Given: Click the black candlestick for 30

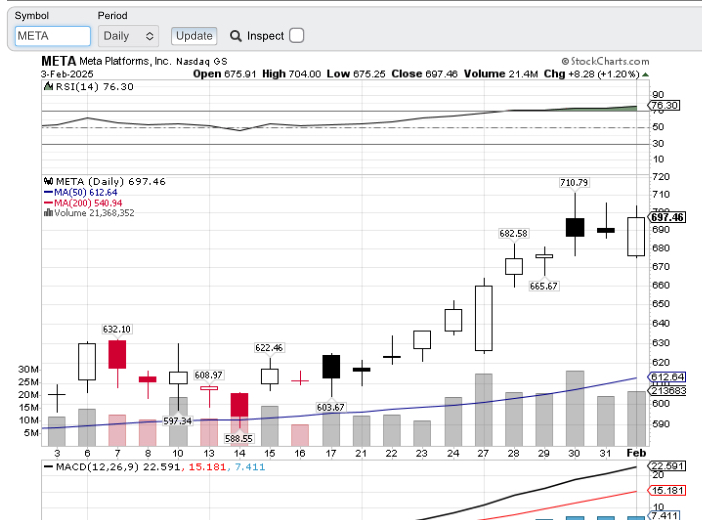Looking at the screenshot, I should (x=575, y=227).
